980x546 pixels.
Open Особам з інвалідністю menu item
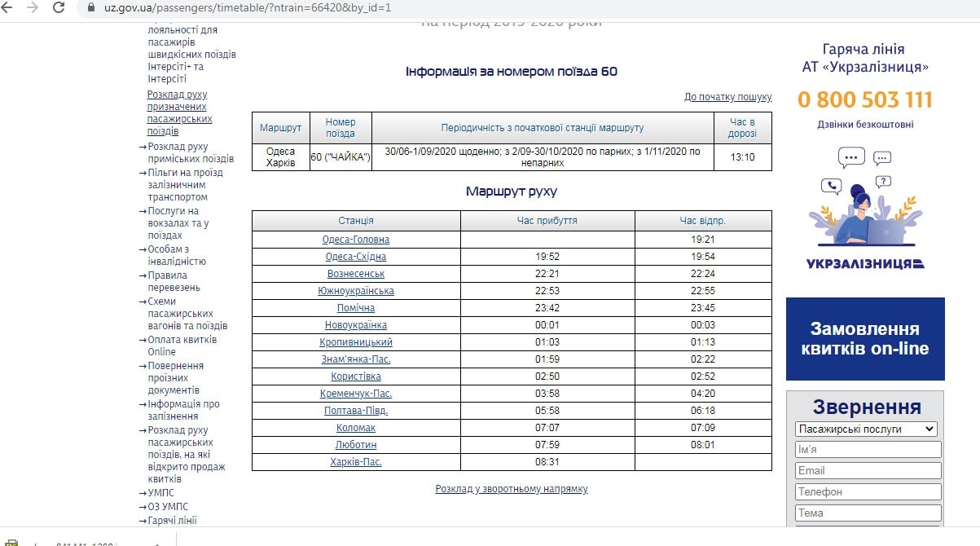click(x=177, y=255)
